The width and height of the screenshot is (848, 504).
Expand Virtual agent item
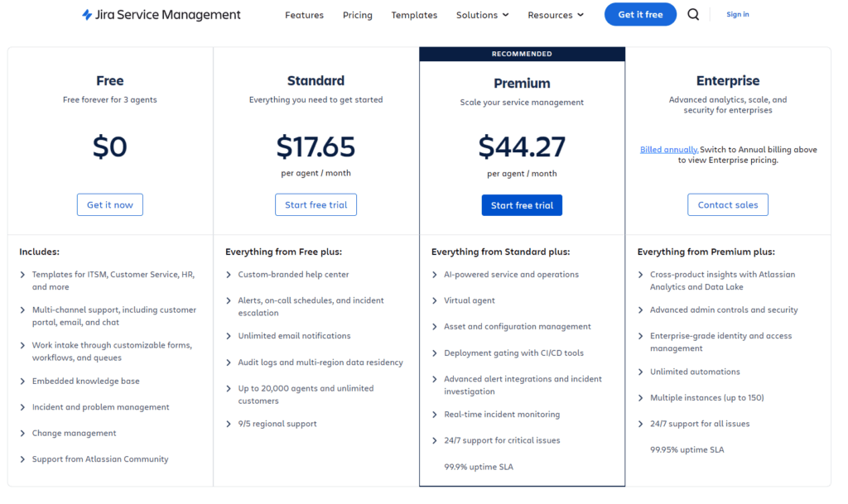pyautogui.click(x=463, y=300)
